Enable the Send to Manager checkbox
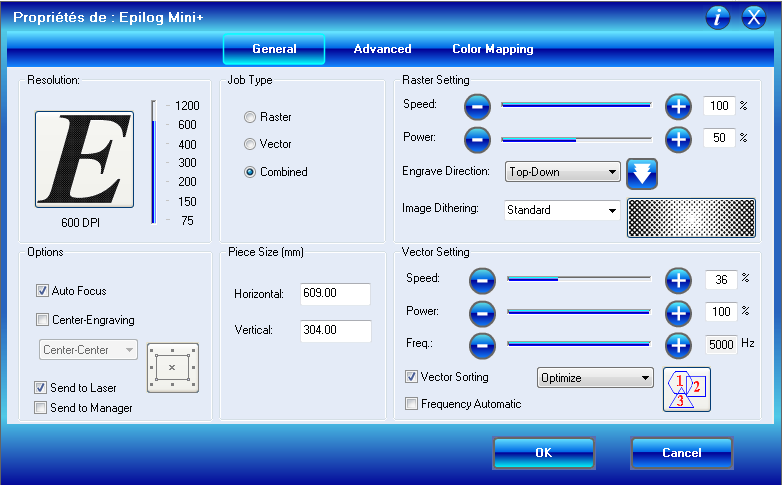Viewport: 782px width, 485px height. click(x=40, y=408)
